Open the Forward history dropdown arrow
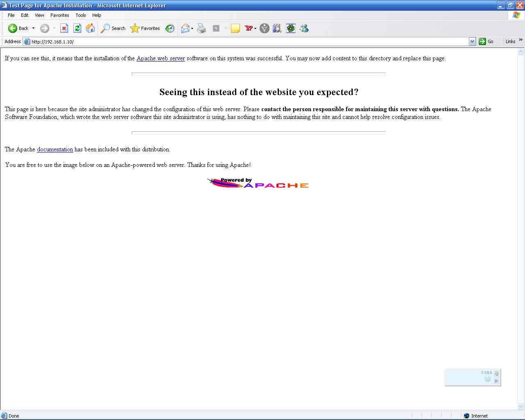 [x=54, y=28]
